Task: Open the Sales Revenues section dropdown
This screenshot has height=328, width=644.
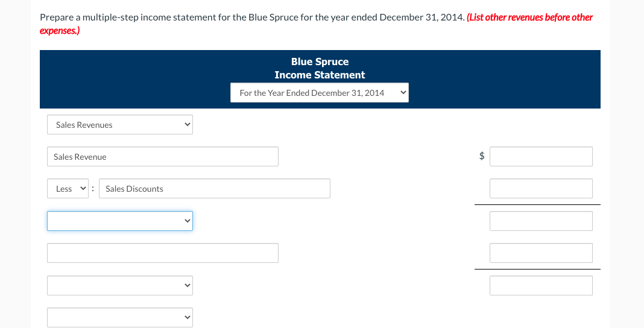Action: pos(120,125)
